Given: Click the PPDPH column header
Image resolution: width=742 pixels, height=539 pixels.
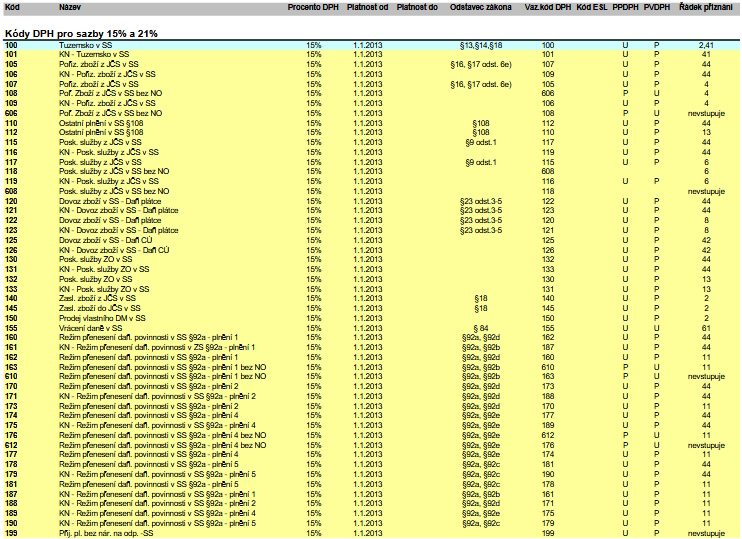Looking at the screenshot, I should 625,7.
